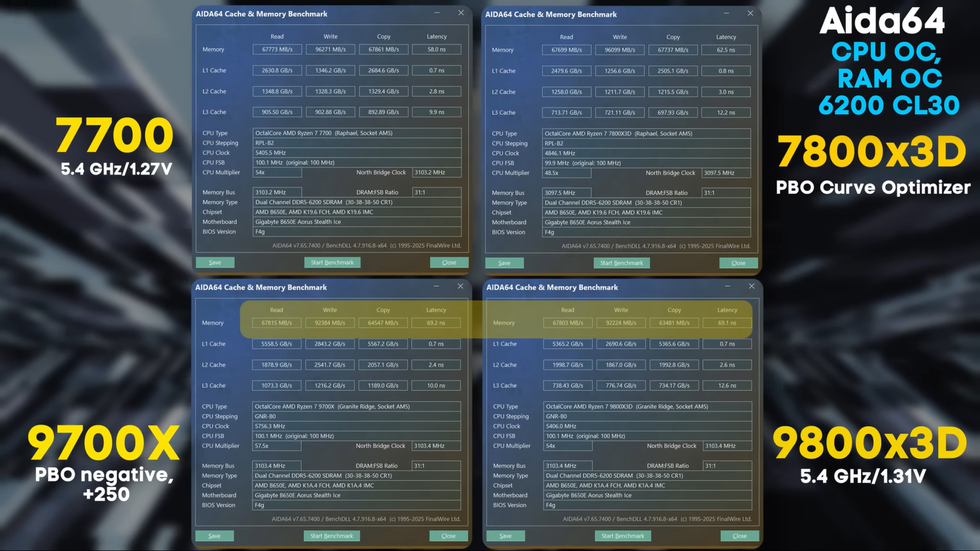Save results from the 9800X3D benchmark window
Viewport: 980px width, 551px height.
pyautogui.click(x=505, y=536)
